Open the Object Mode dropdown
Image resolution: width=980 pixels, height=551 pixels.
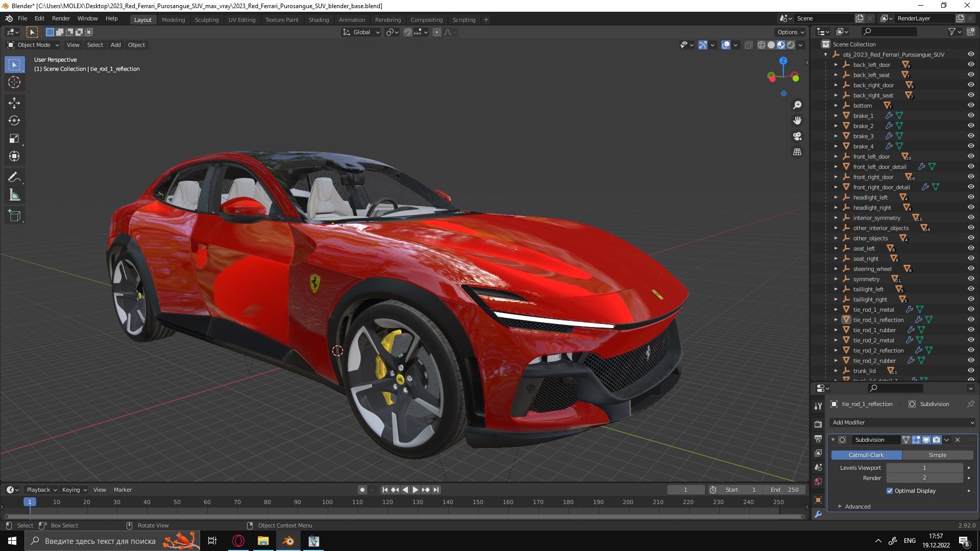(x=34, y=45)
